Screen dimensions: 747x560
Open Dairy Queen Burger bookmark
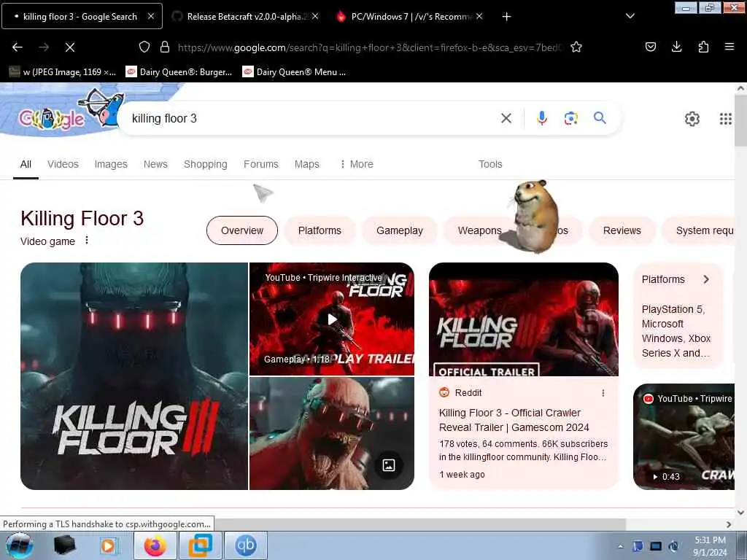pyautogui.click(x=179, y=72)
